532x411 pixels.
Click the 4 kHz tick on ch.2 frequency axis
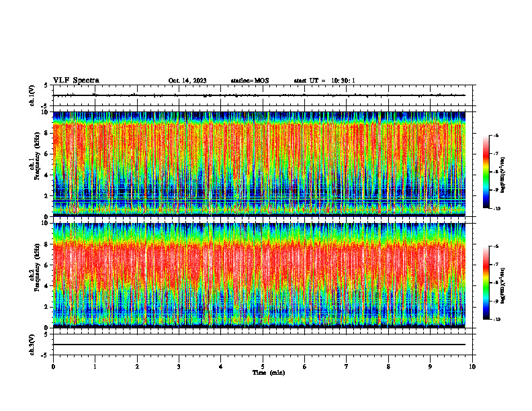(46, 286)
